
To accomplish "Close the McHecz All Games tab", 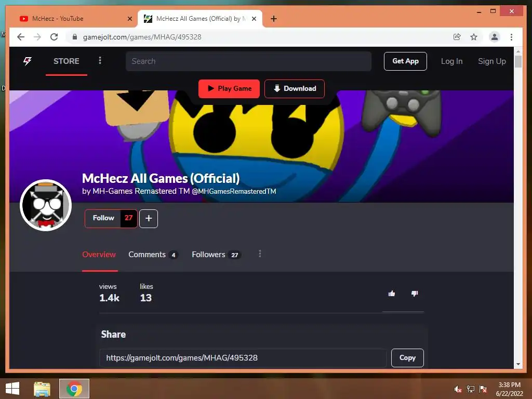I will click(254, 19).
